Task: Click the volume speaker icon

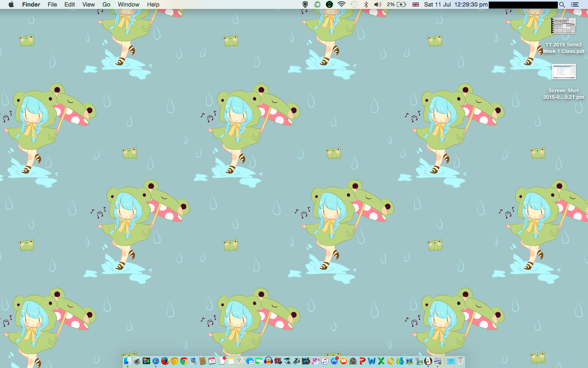Action: [378, 4]
